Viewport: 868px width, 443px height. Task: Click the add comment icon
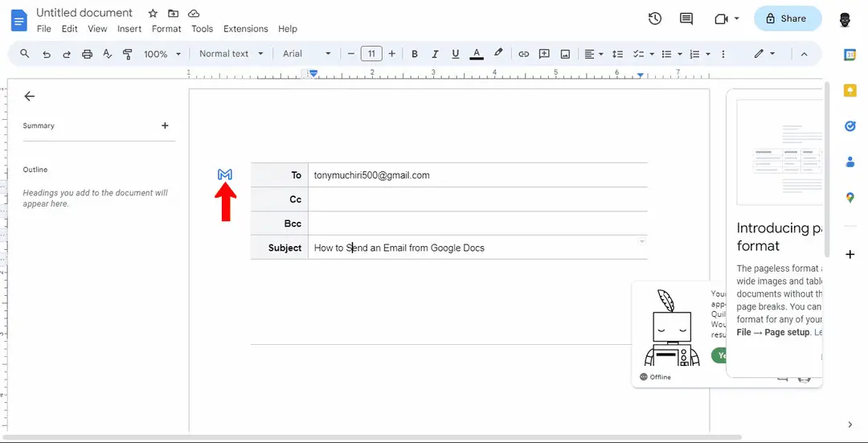tap(544, 54)
